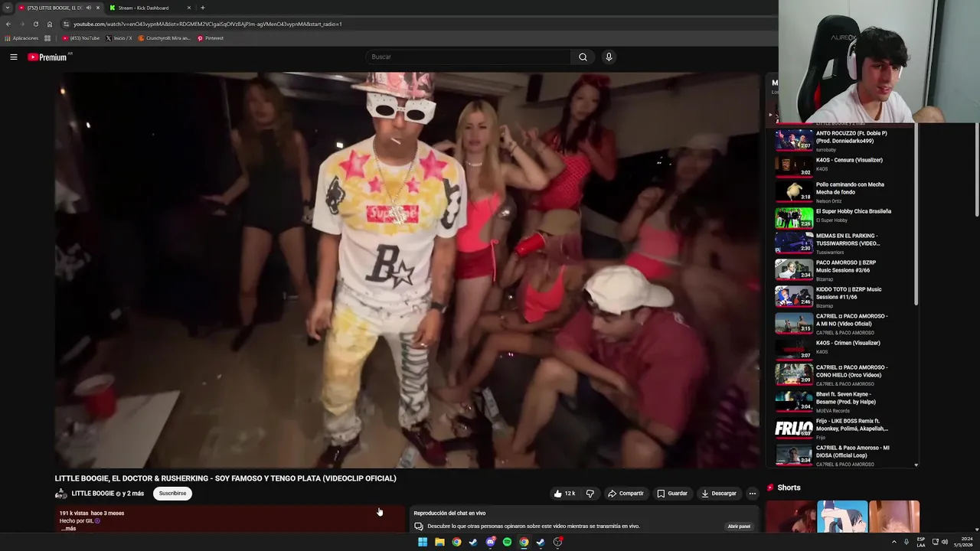Click the chat replay comment icon

[418, 527]
